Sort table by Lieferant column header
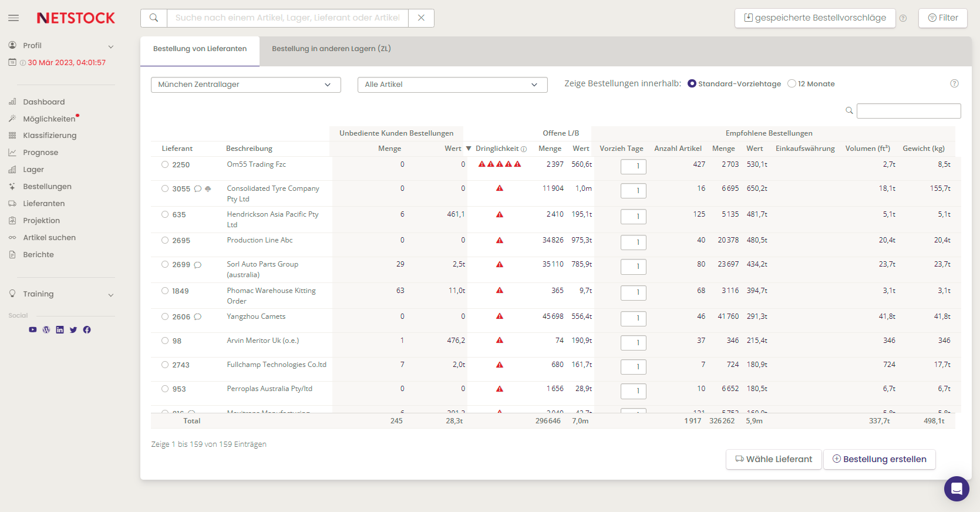Screen dimensions: 980x512 click(177, 149)
